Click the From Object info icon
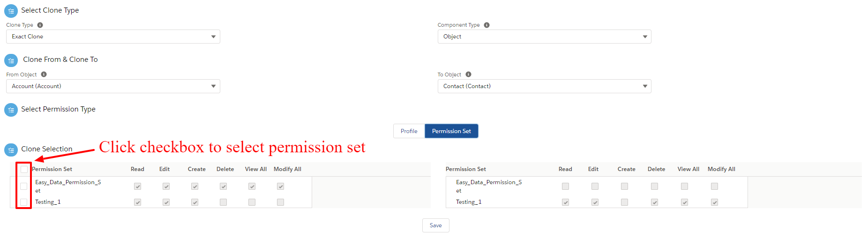 (44, 74)
